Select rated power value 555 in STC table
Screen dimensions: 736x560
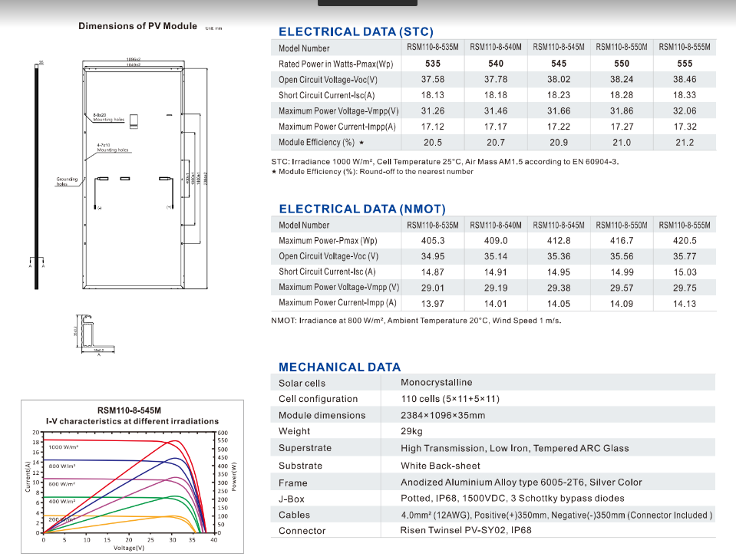tap(685, 64)
